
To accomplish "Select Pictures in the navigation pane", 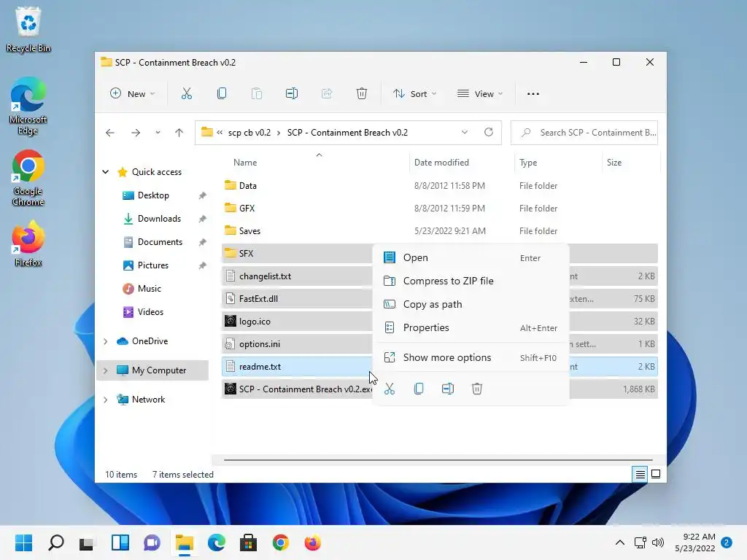I will tap(152, 265).
